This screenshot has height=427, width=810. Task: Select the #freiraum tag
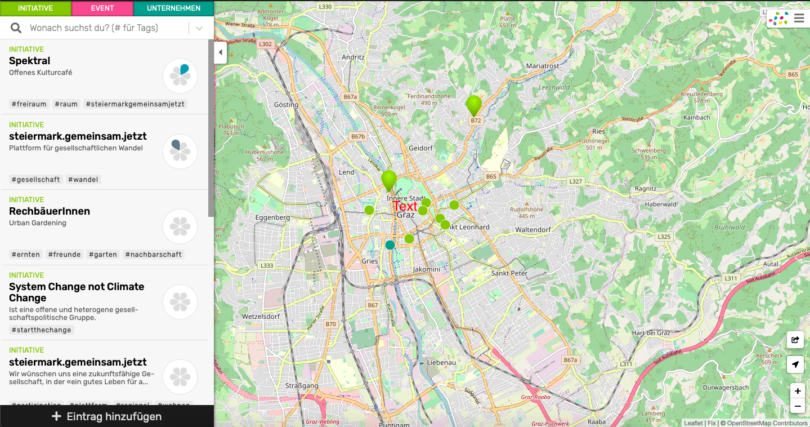[30, 104]
